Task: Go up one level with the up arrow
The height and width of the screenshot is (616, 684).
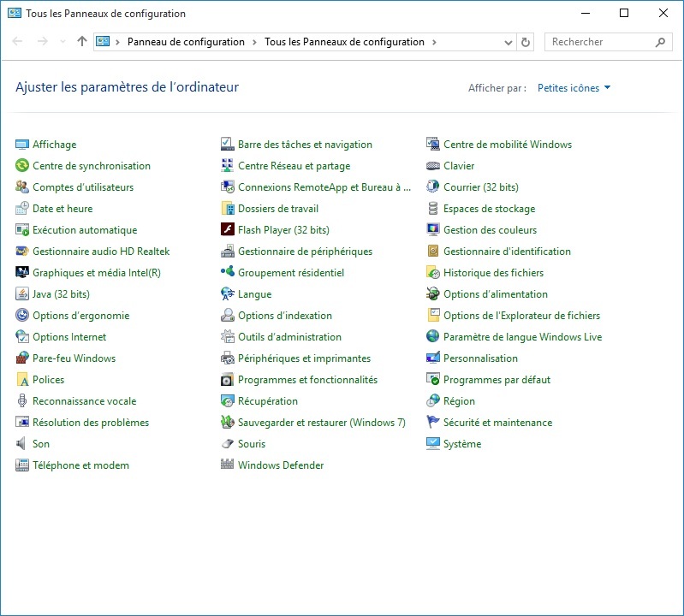Action: (x=82, y=41)
